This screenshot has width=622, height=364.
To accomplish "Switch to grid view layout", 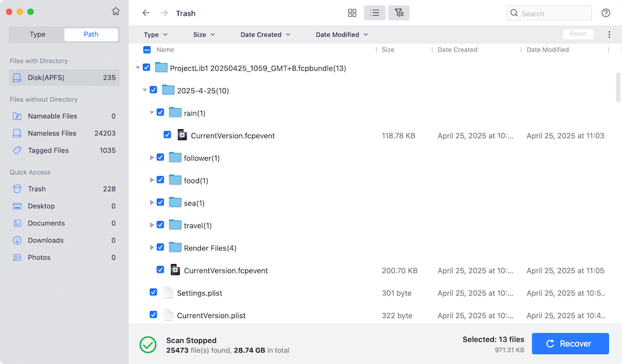I will 352,12.
